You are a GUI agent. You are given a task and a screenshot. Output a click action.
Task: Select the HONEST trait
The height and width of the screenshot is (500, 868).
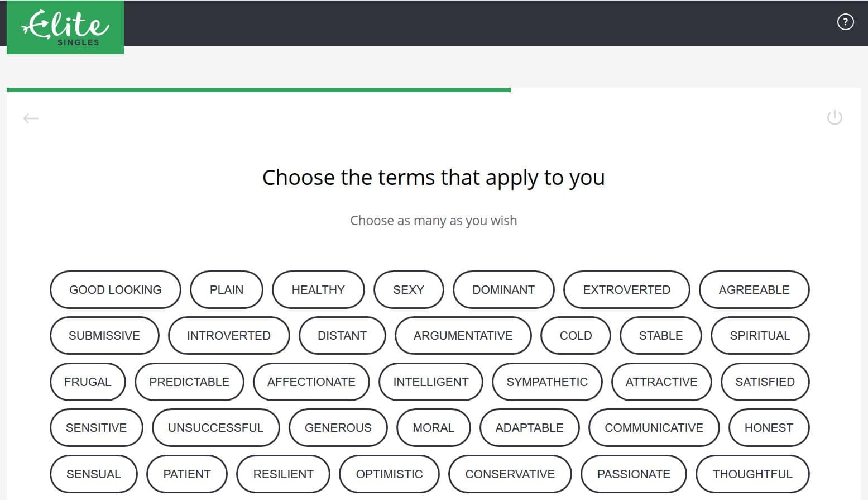[x=769, y=427]
